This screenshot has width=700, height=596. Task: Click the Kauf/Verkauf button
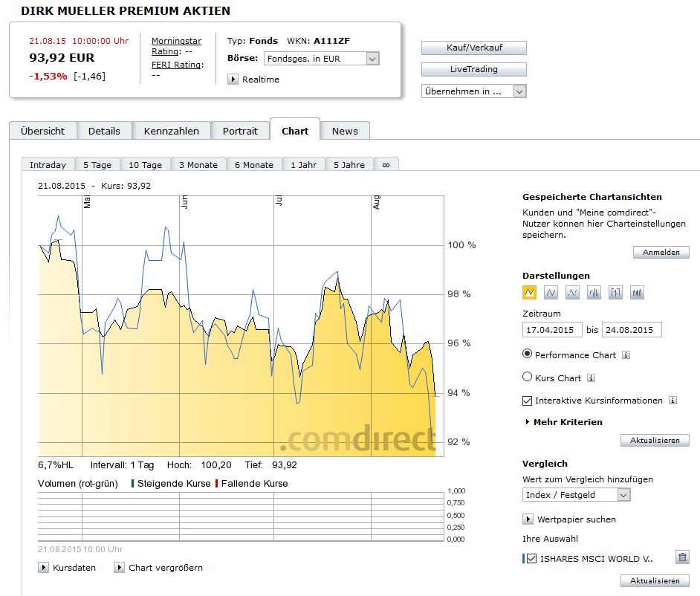point(473,48)
